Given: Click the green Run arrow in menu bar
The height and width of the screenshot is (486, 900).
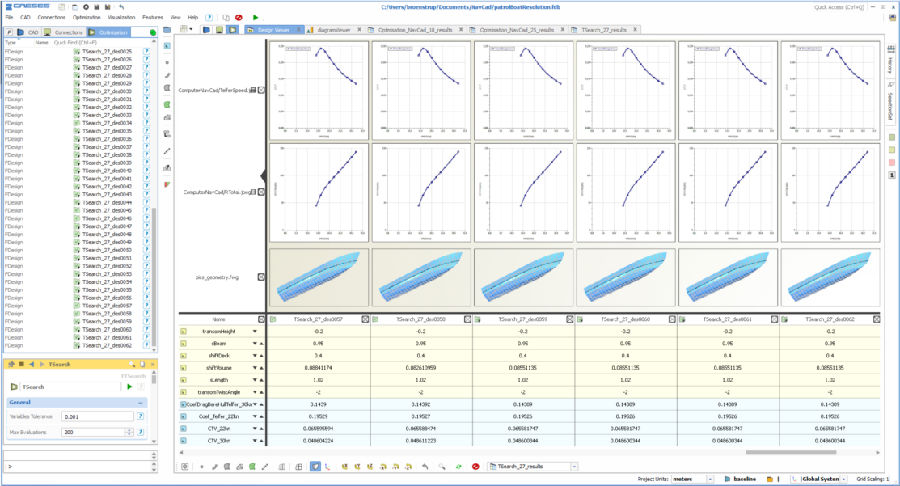Looking at the screenshot, I should [255, 17].
